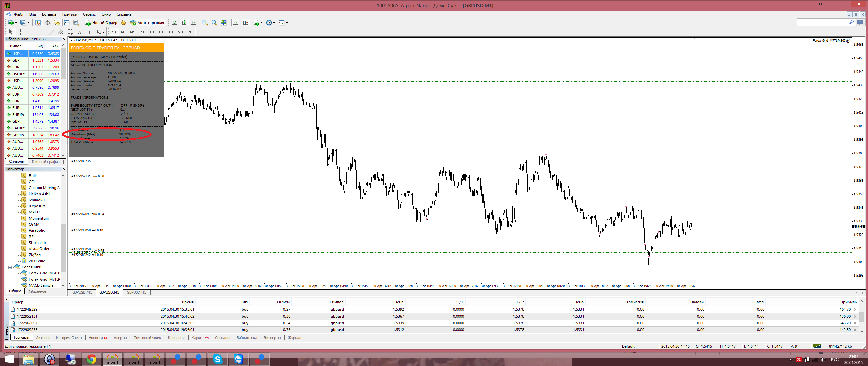
Task: Switch to История Счета tab
Action: pos(69,338)
